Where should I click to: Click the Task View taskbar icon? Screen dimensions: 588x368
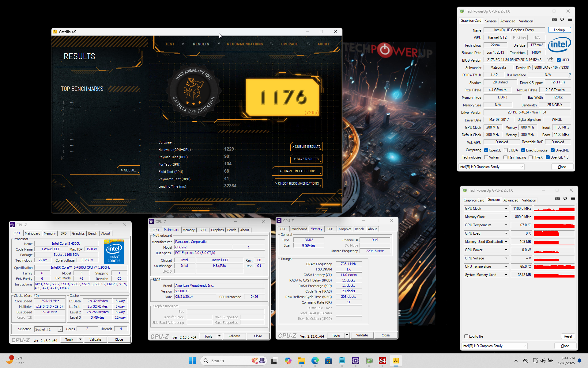pyautogui.click(x=274, y=361)
